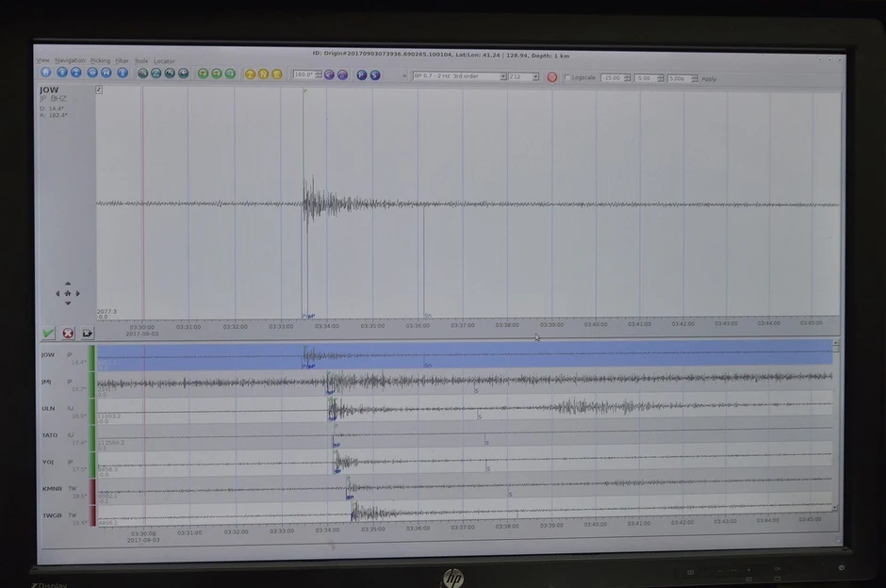Screen dimensions: 886x588
Task: Show the Z component with yellow Z button
Action: pyautogui.click(x=250, y=73)
